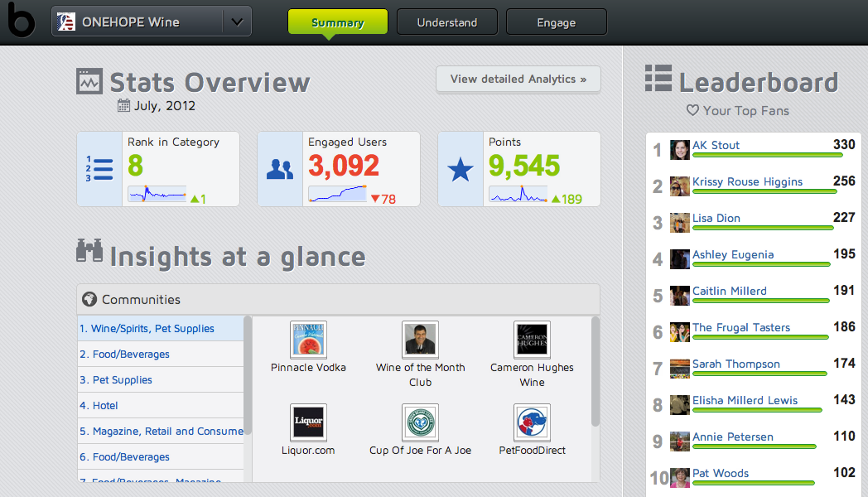Screen dimensions: 868x497
Task: Switch to the Summary tab
Action: [x=338, y=22]
